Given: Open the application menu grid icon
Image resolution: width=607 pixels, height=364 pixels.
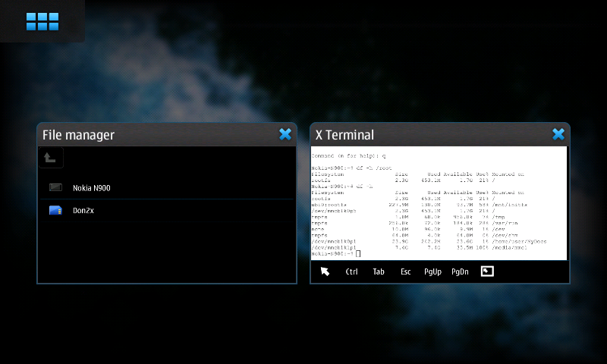Looking at the screenshot, I should tap(42, 21).
